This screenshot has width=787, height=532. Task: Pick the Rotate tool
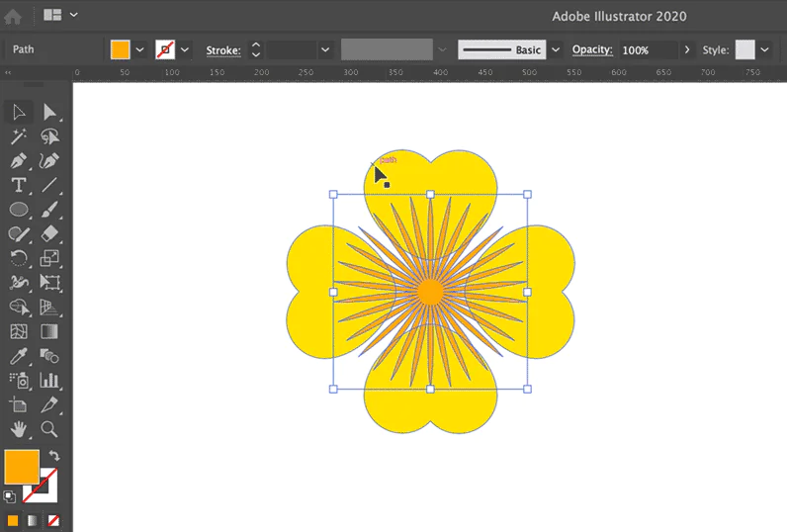(x=18, y=259)
